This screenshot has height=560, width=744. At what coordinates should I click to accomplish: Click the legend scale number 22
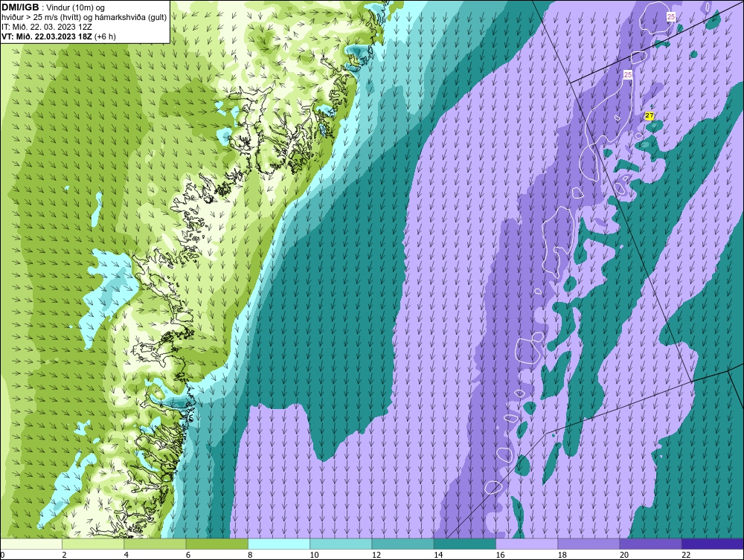(x=686, y=555)
